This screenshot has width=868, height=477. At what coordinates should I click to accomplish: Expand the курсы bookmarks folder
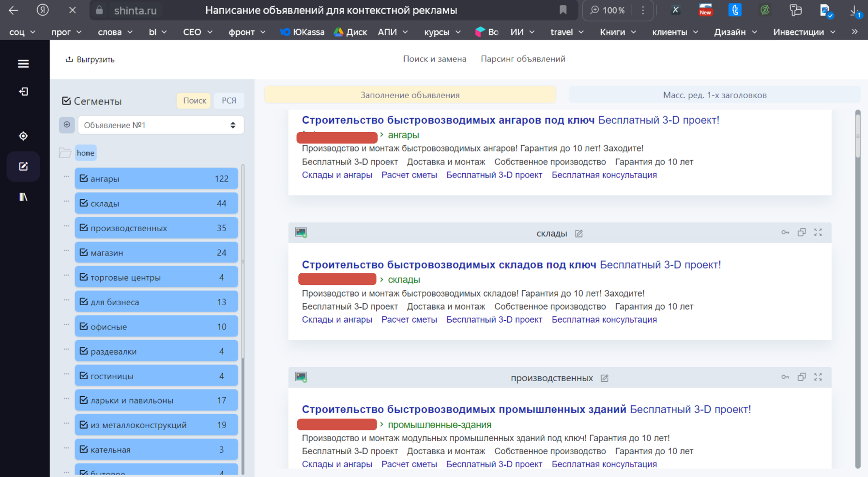pos(442,32)
